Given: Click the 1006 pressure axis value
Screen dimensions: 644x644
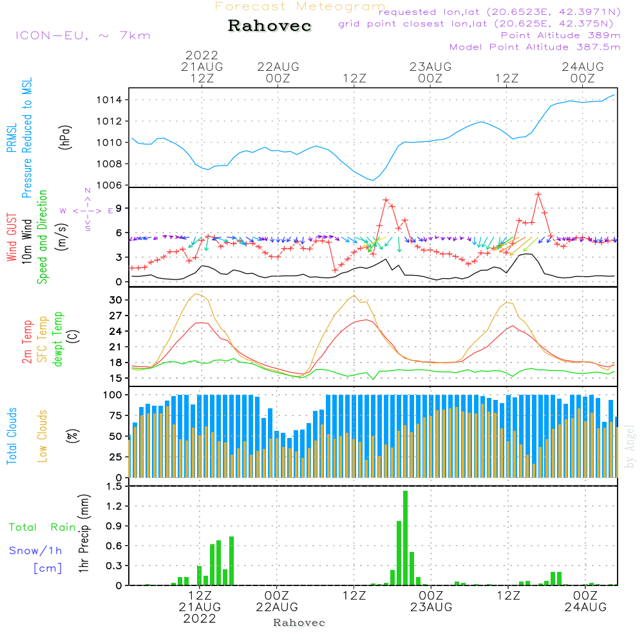Looking at the screenshot, I should coord(109,185).
